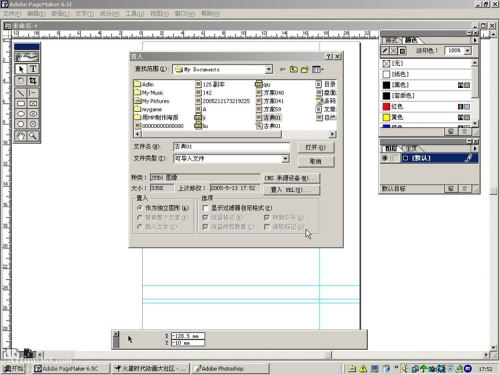Viewport: 500px width, 375px height.
Task: Open the Colors panel flyout menu arrow
Action: [475, 40]
